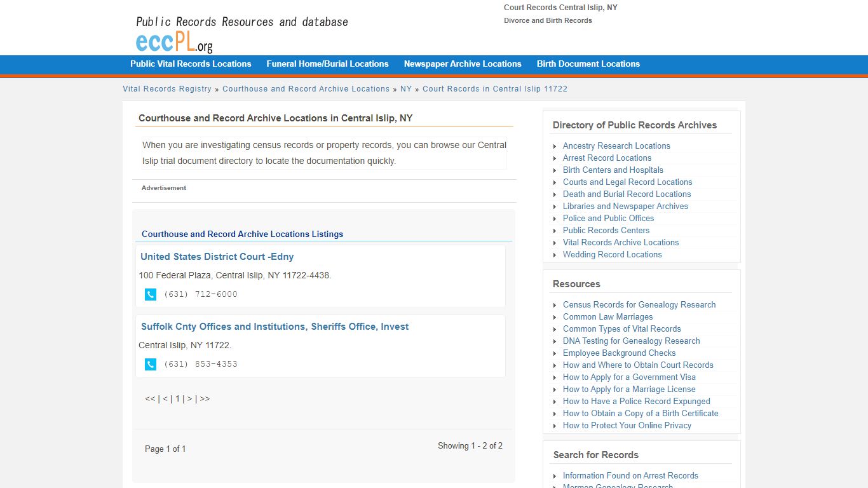Open Suffolk Cnty Offices and Institutions listing
Screen dimensions: 868x488
[x=275, y=327]
